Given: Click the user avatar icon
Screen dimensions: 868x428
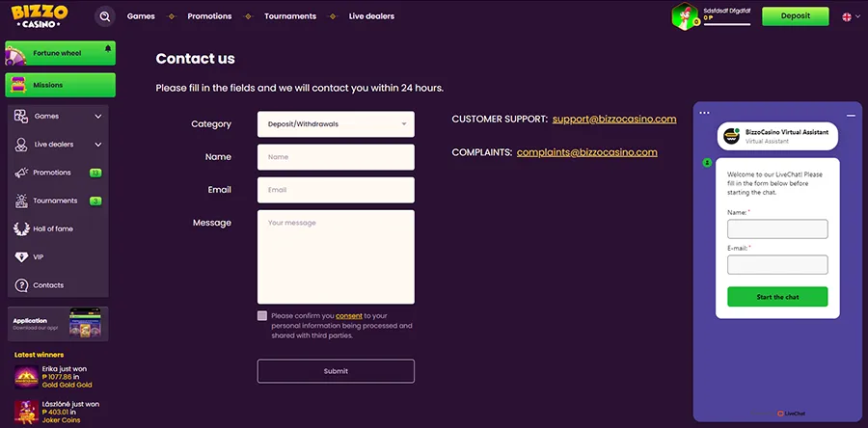Looking at the screenshot, I should 685,16.
